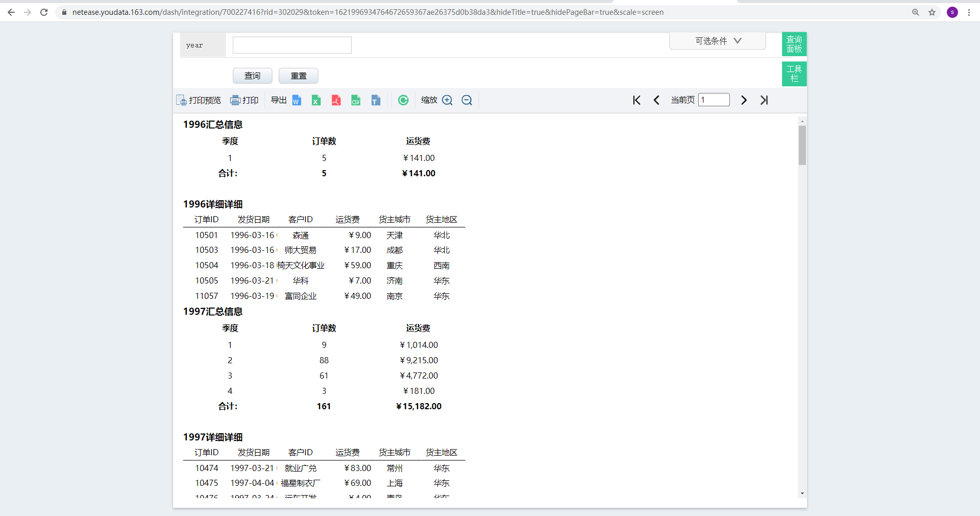Export report as text file

376,101
